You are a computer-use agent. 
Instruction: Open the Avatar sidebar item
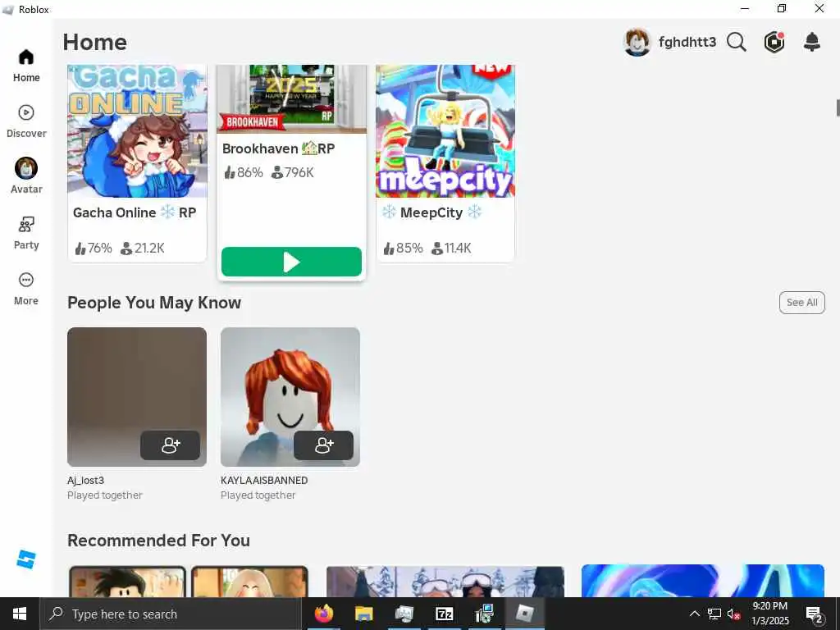pos(26,176)
